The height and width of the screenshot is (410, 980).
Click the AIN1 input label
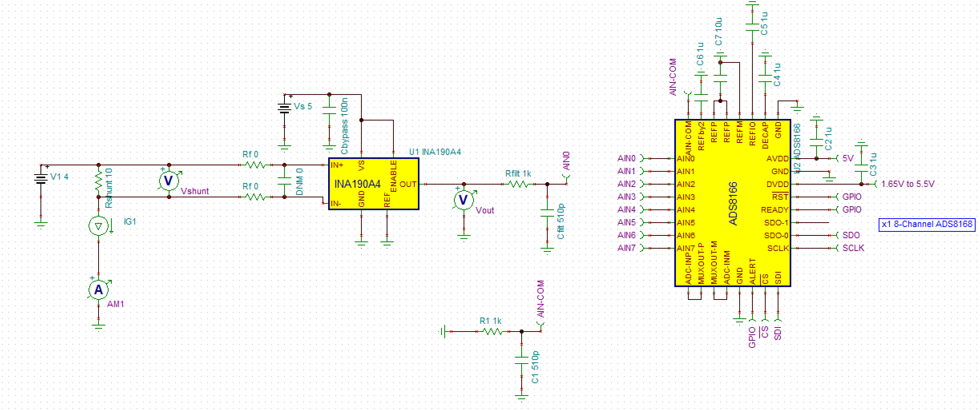pos(627,171)
